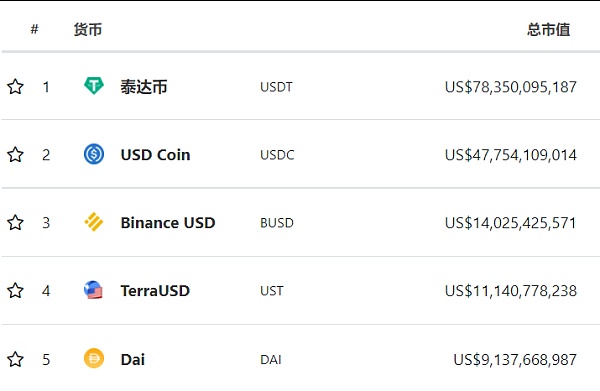
Task: Favorite 泰达币 with its star
Action: [15, 86]
